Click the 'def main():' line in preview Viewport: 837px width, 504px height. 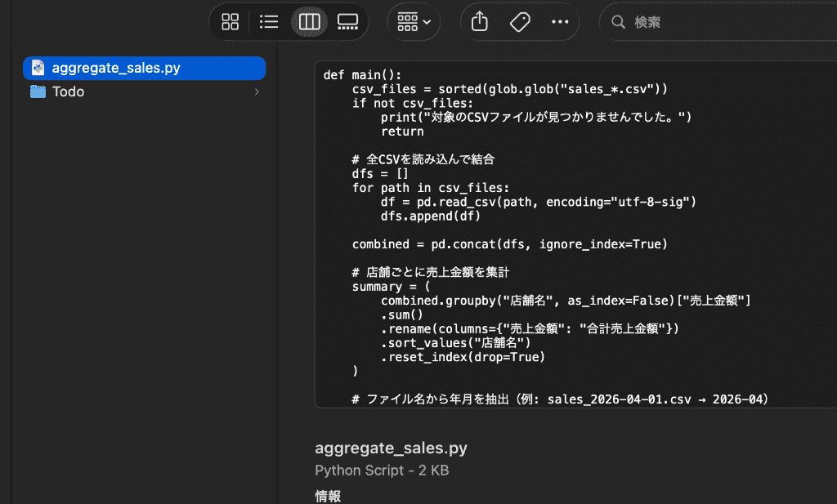(x=362, y=75)
